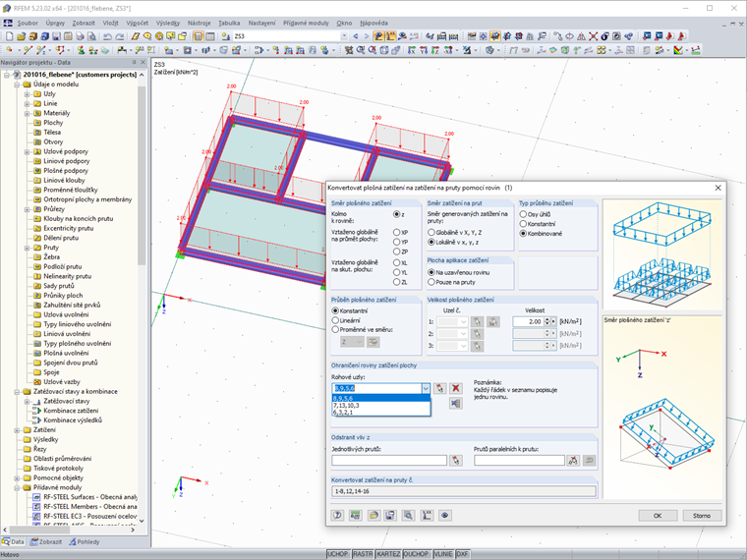The height and width of the screenshot is (560, 747).
Task: Pick parallel members graphically icon
Action: [573, 461]
